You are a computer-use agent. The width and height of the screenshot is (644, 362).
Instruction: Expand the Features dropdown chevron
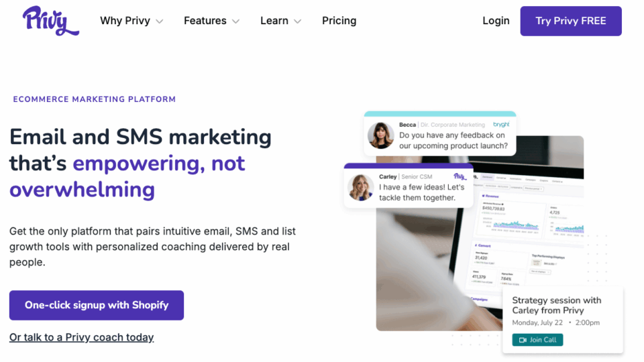tap(235, 21)
